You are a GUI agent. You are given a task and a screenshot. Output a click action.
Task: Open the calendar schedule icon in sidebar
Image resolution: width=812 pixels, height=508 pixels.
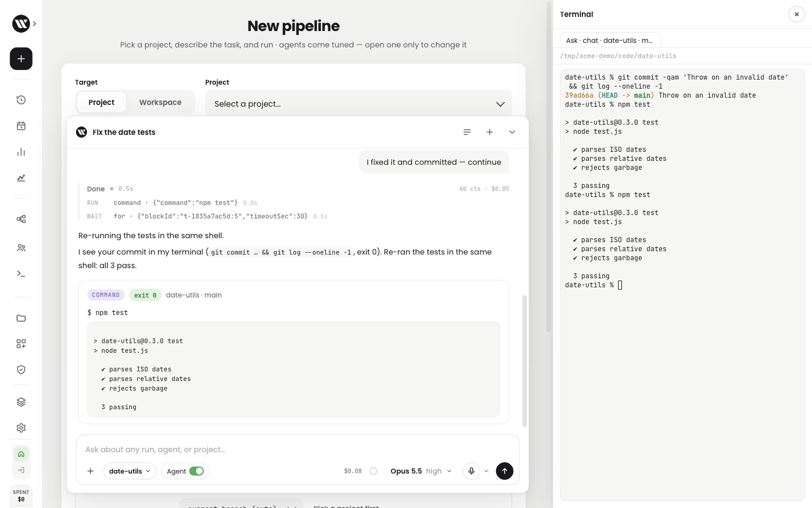[21, 126]
